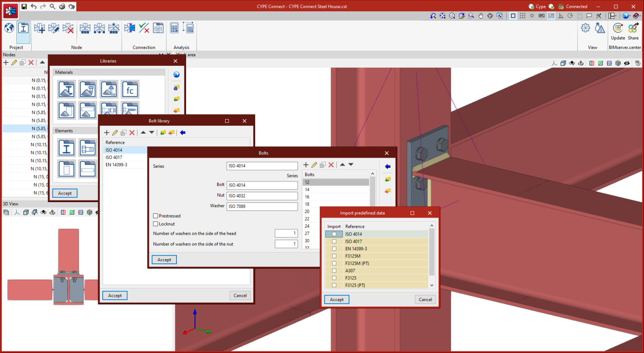Click scroll down arrow in Import predefined list
Screen dimensions: 644x353
tap(432, 285)
